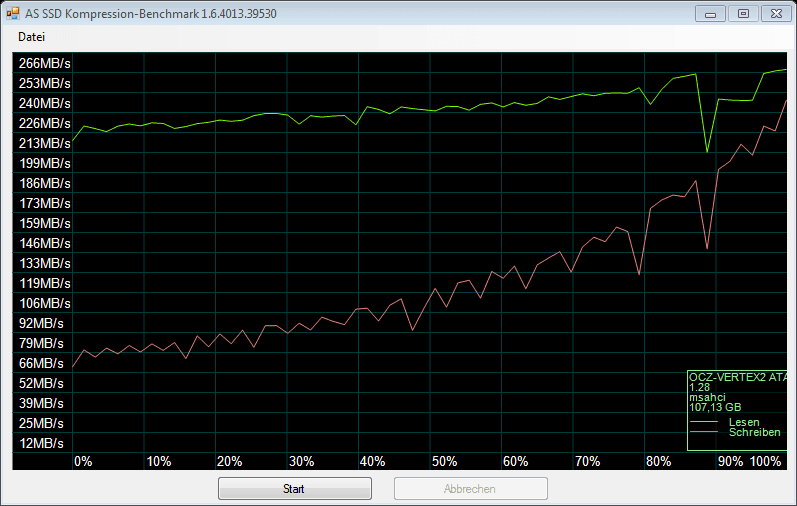Click the 133MB/s axis label
797x506 pixels.
pyautogui.click(x=45, y=263)
